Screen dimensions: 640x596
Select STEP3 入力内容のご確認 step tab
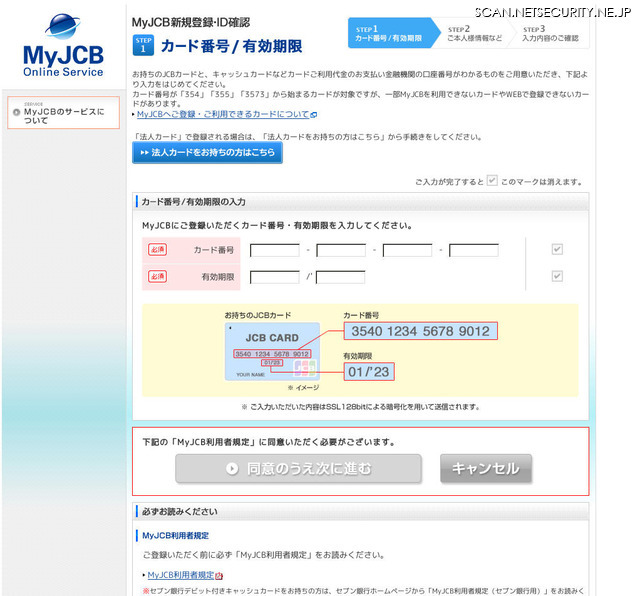tap(550, 33)
